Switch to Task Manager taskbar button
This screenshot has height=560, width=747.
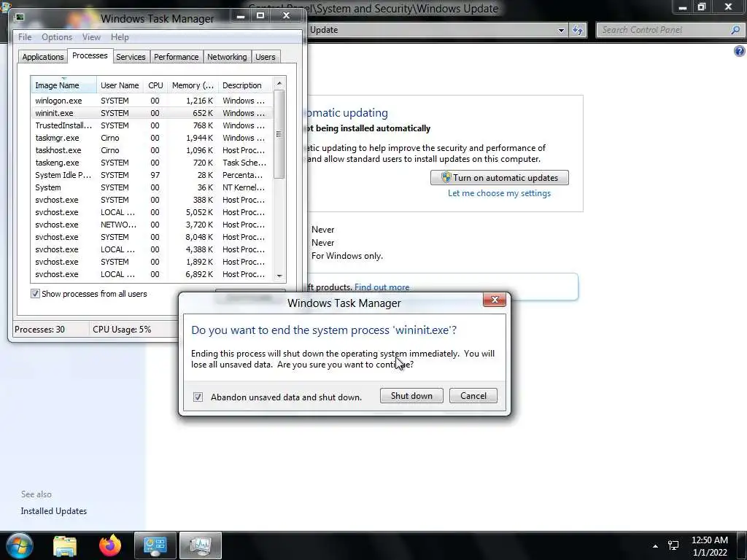(200, 545)
